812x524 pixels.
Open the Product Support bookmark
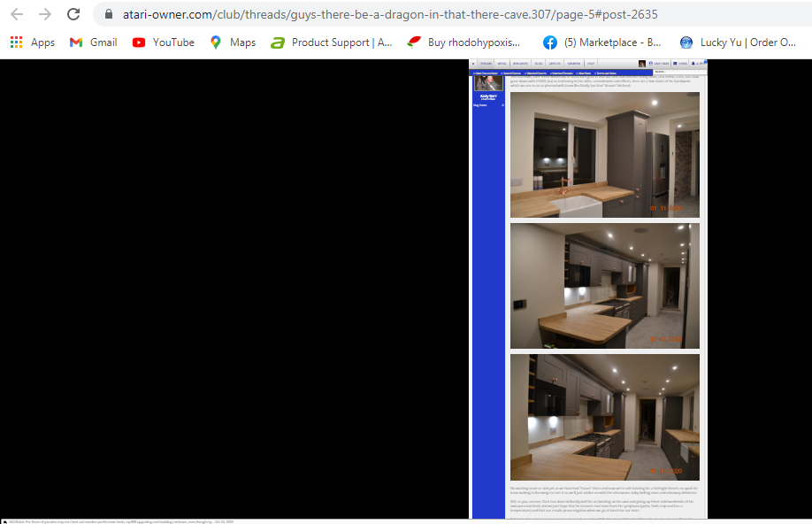tap(332, 42)
